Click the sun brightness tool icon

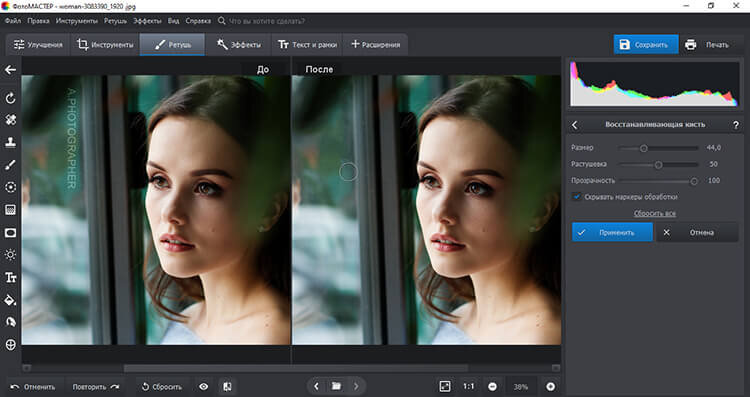[10, 255]
